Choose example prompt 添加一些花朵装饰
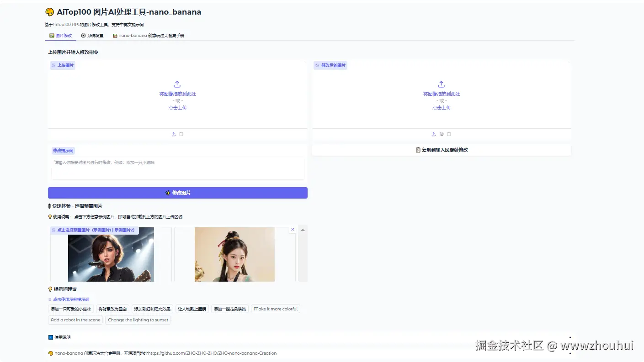Viewport: 644px width, 362px height. (230, 309)
